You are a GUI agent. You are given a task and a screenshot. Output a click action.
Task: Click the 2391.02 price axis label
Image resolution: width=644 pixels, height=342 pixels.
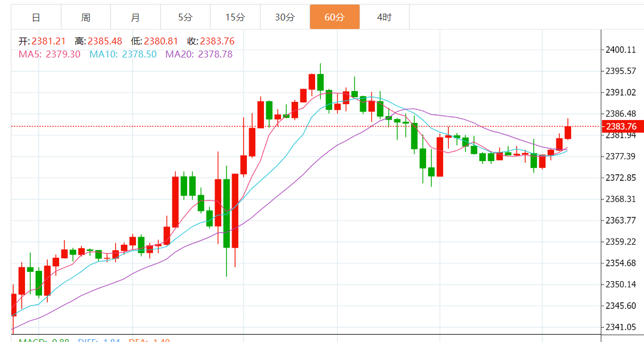tap(621, 93)
